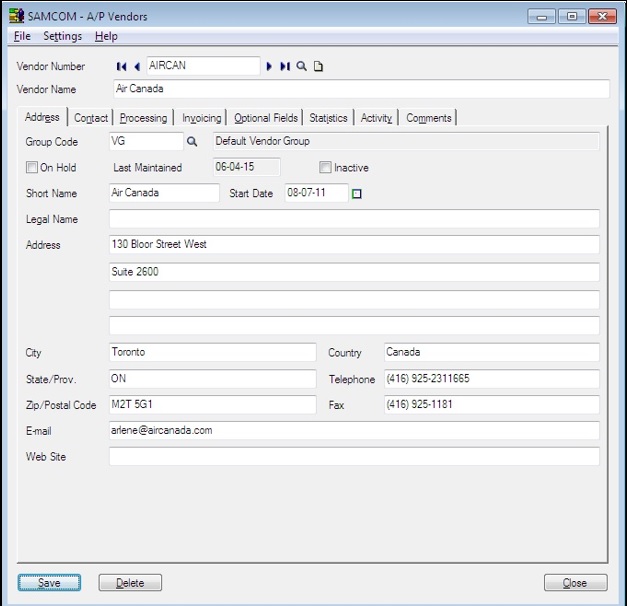
Task: Open Group Code finder magnifier
Action: 193,142
